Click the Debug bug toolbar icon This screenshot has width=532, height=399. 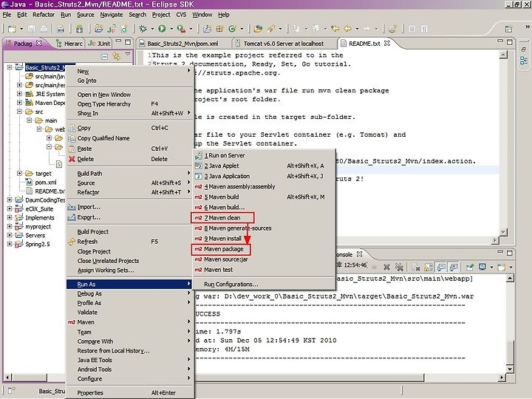(143, 29)
